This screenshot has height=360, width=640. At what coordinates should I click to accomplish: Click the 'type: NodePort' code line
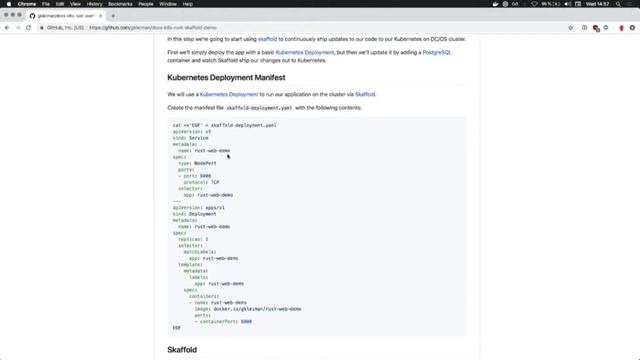pos(197,163)
